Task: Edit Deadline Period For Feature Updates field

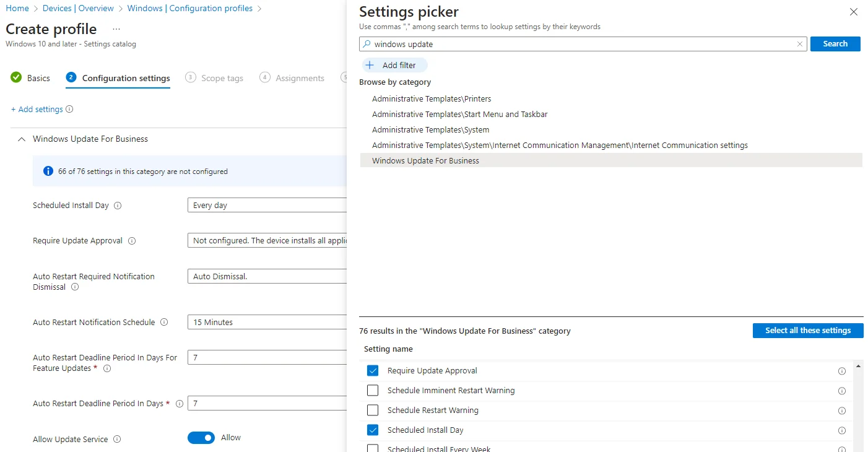Action: pyautogui.click(x=267, y=357)
